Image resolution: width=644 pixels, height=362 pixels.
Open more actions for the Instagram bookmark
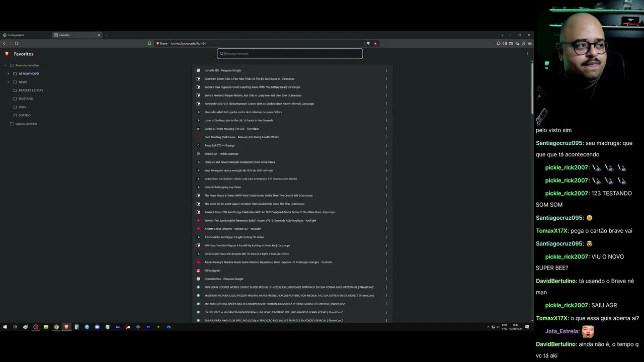(386, 270)
